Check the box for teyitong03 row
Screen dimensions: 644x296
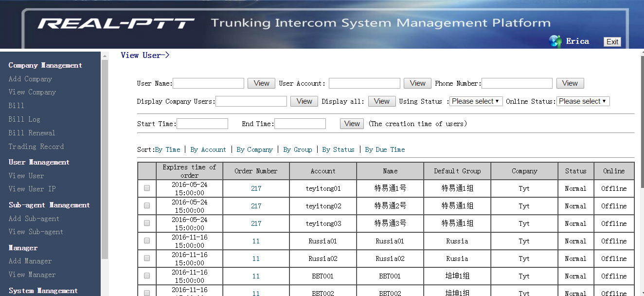tap(147, 223)
